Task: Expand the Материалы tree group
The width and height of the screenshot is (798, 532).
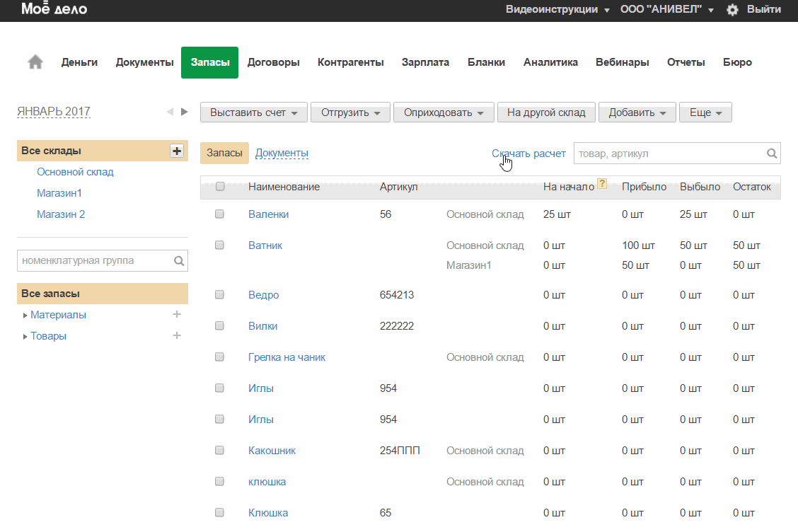Action: pos(25,316)
